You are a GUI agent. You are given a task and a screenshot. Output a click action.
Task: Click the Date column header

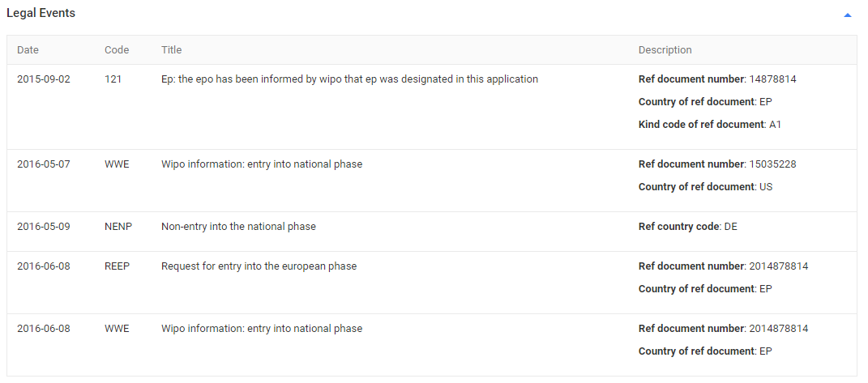(x=28, y=50)
